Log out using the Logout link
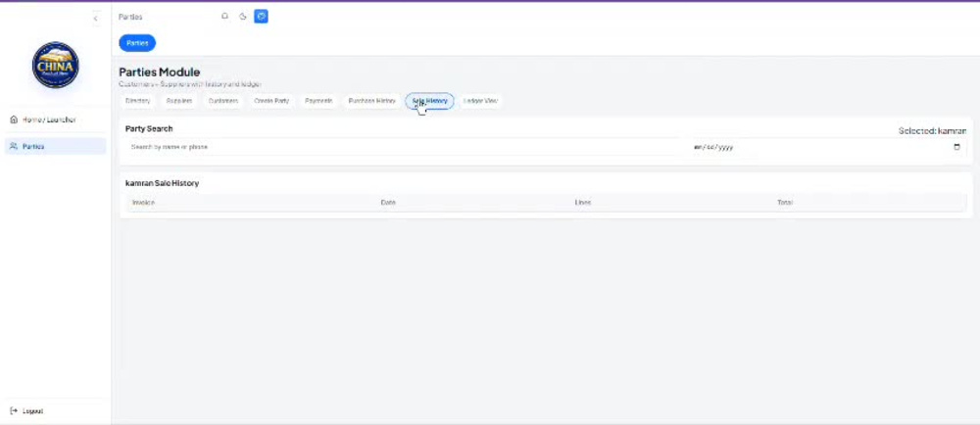Viewport: 980px width, 425px height. [32, 411]
